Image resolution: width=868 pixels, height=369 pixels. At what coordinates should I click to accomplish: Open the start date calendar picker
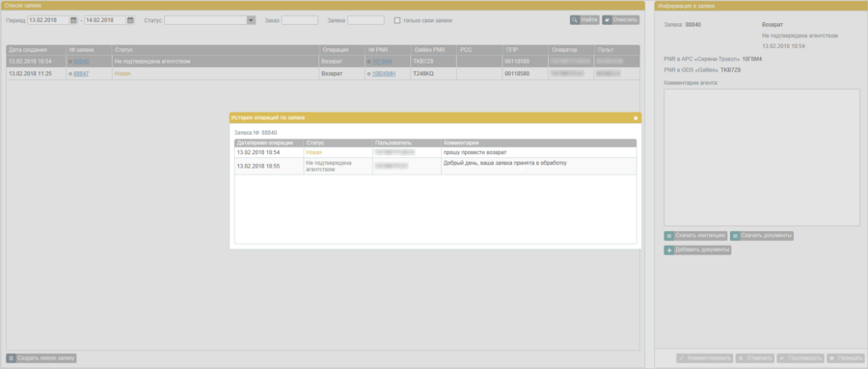(73, 20)
